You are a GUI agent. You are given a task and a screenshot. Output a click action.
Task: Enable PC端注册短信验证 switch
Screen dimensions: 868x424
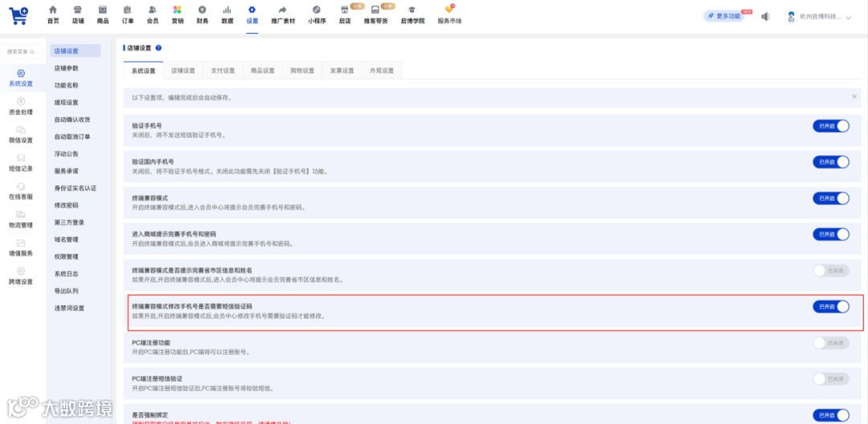830,379
